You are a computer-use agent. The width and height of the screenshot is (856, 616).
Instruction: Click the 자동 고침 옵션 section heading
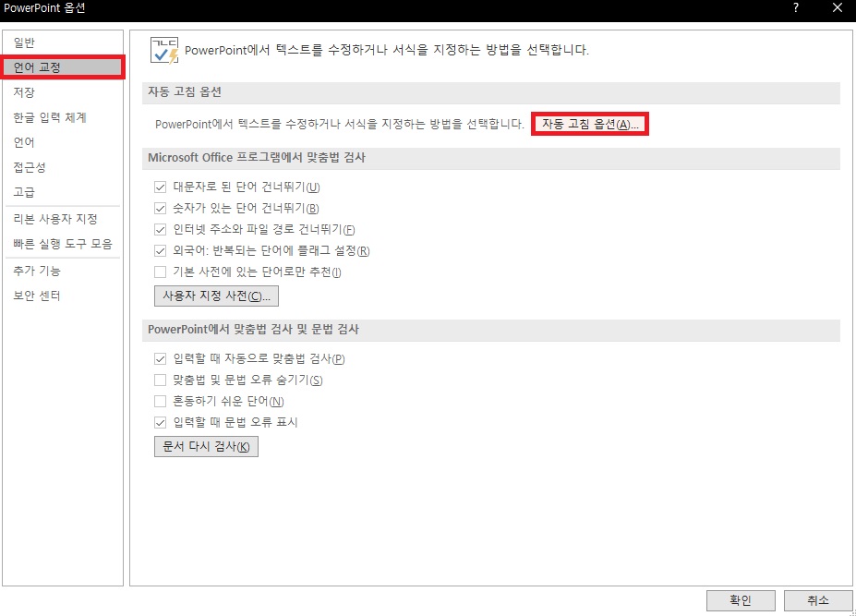tap(185, 91)
